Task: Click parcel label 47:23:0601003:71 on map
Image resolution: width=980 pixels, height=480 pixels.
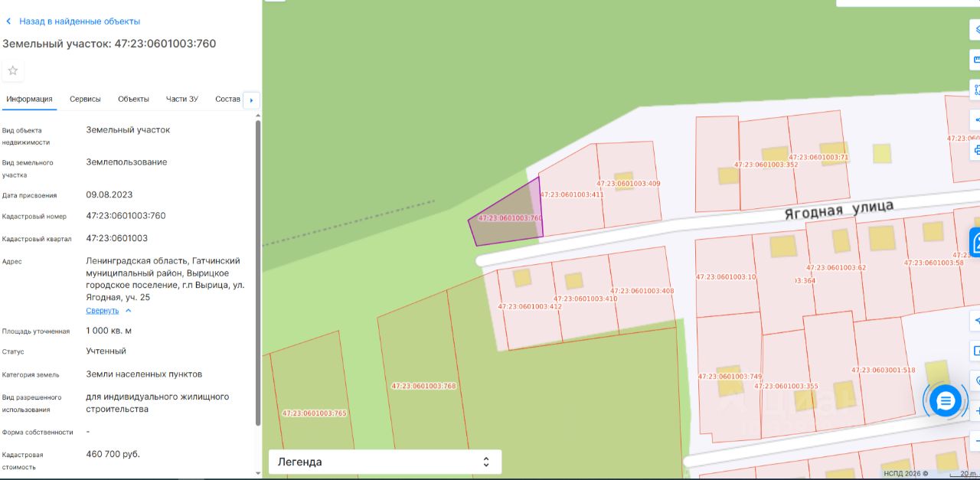Action: click(x=818, y=158)
